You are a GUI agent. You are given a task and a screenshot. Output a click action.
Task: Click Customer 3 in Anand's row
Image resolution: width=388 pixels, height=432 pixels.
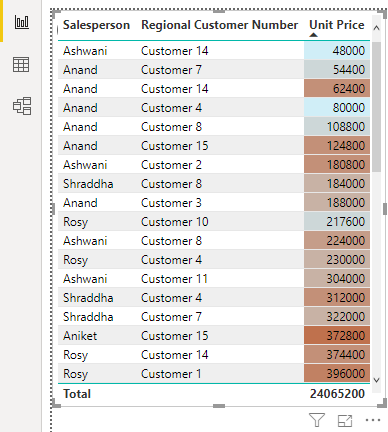pyautogui.click(x=171, y=203)
